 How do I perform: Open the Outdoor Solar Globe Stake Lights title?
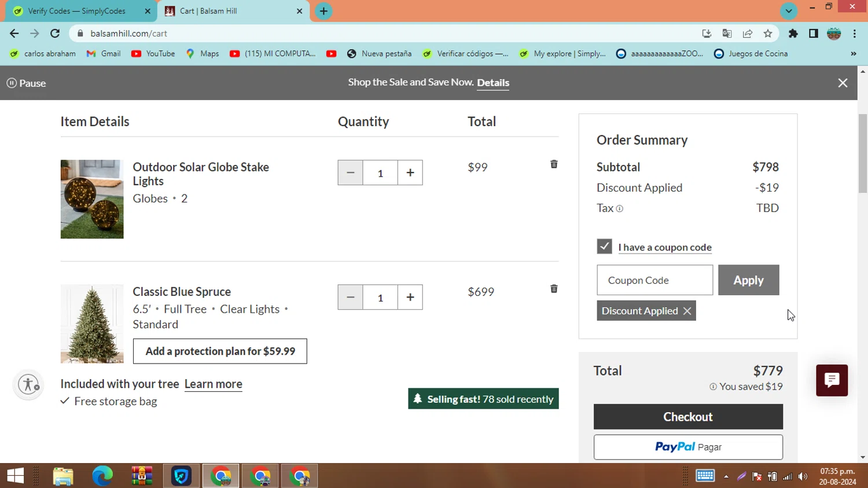[201, 174]
